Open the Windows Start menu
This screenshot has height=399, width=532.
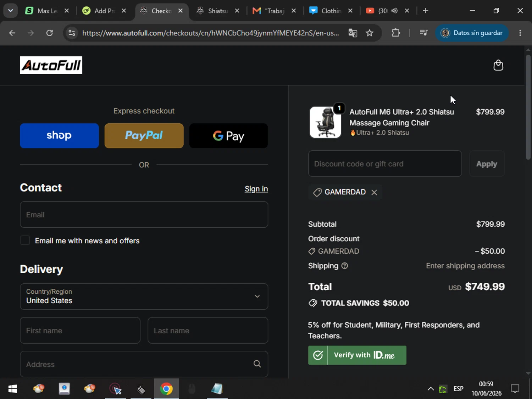(x=12, y=389)
